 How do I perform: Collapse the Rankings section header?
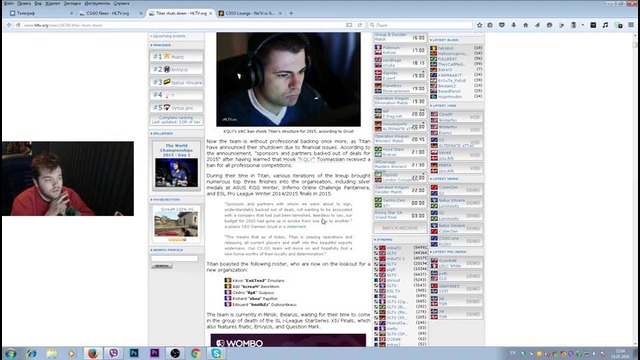[162, 45]
